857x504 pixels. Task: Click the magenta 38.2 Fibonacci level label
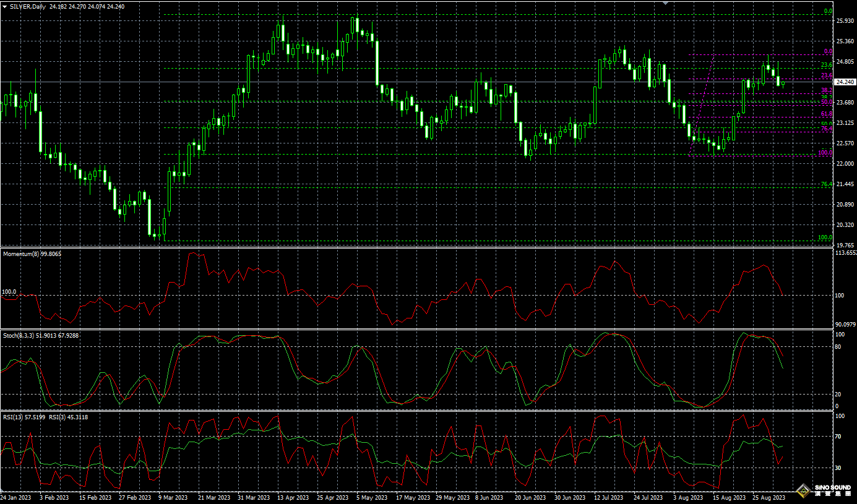826,90
